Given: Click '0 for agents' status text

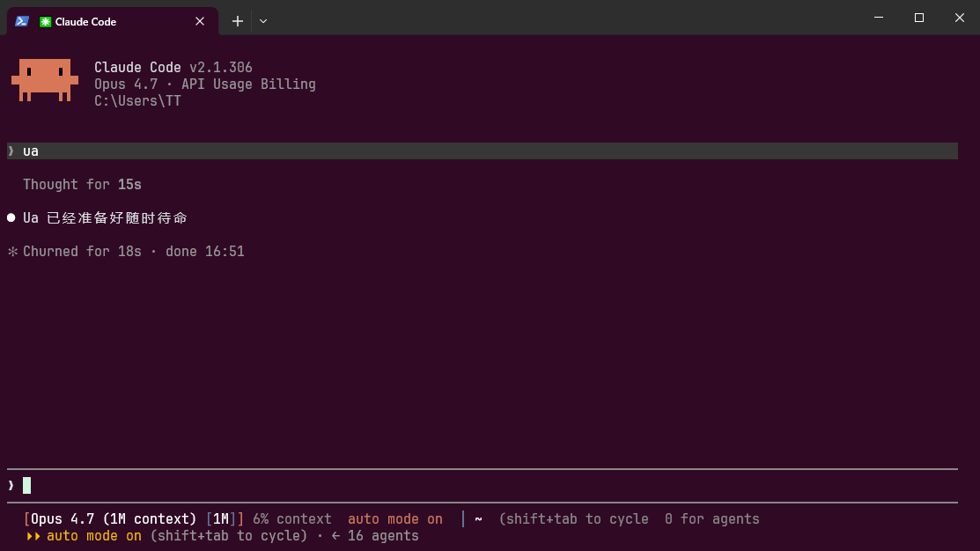Looking at the screenshot, I should pos(711,519).
